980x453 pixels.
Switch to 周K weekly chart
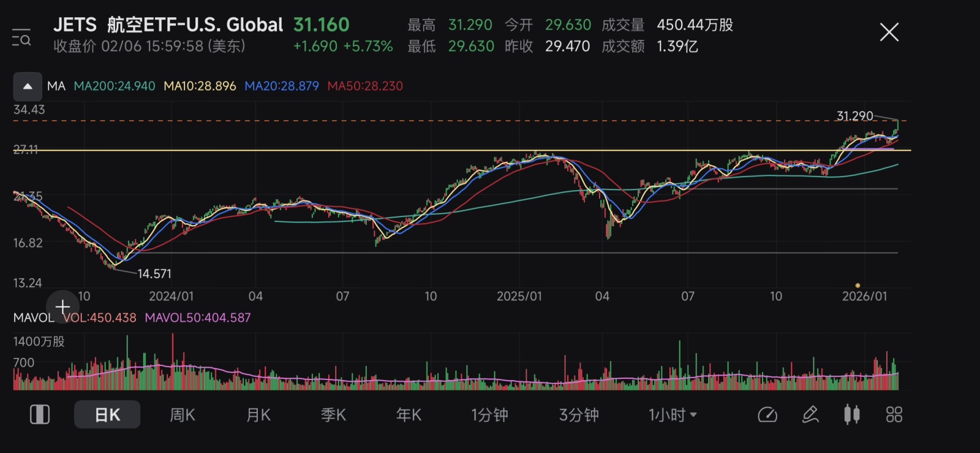pos(183,415)
